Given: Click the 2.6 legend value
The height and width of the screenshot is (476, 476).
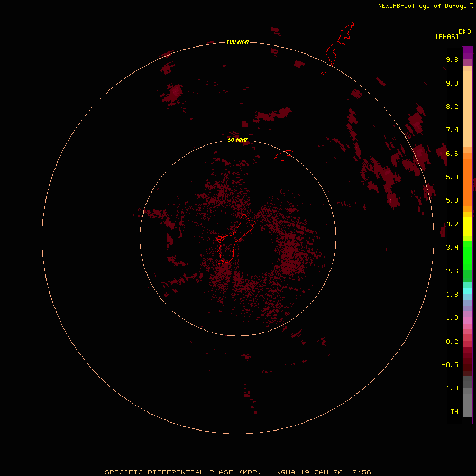Looking at the screenshot, I should [x=452, y=271].
